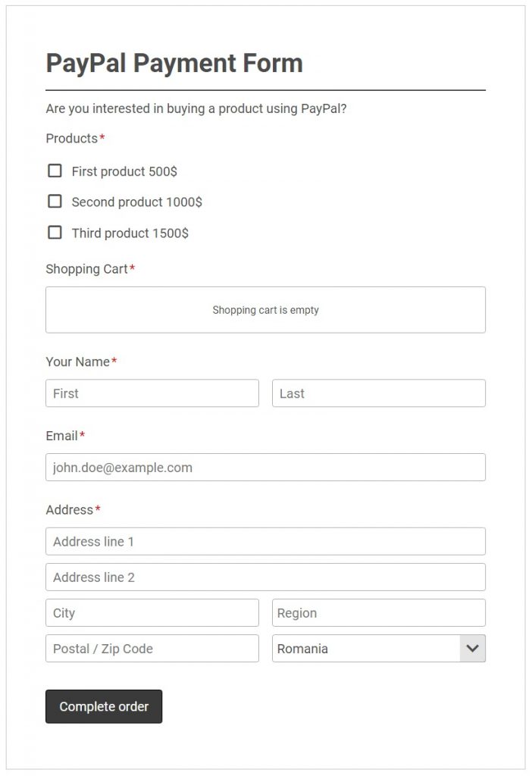Check the First product 500$ checkbox
Image resolution: width=532 pixels, height=776 pixels.
pyautogui.click(x=55, y=171)
